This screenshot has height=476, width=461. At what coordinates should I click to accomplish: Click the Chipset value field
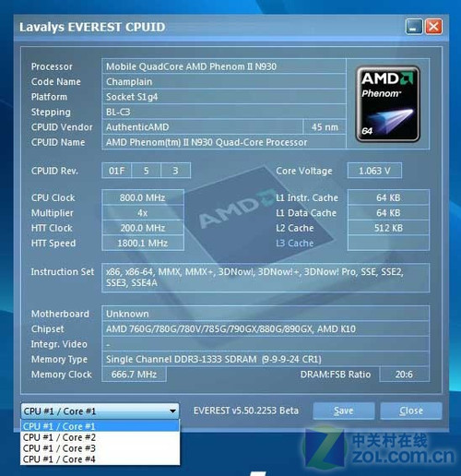[266, 328]
